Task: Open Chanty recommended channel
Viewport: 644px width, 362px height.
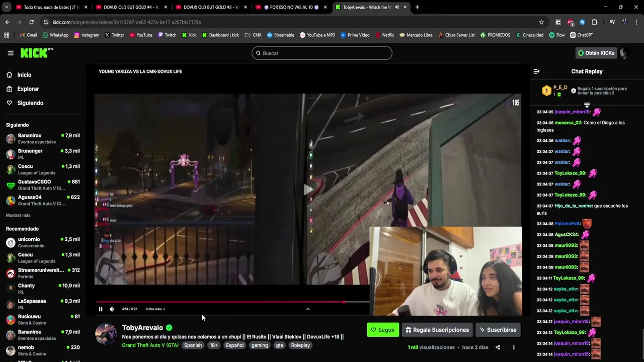Action: 43,289
